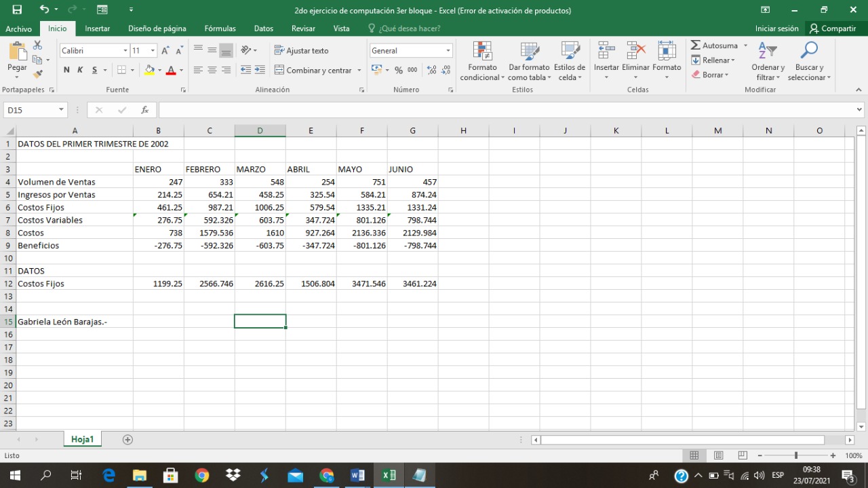Screen dimensions: 868x488
Task: Switch to the Diseño de página tab
Action: click(x=157, y=29)
